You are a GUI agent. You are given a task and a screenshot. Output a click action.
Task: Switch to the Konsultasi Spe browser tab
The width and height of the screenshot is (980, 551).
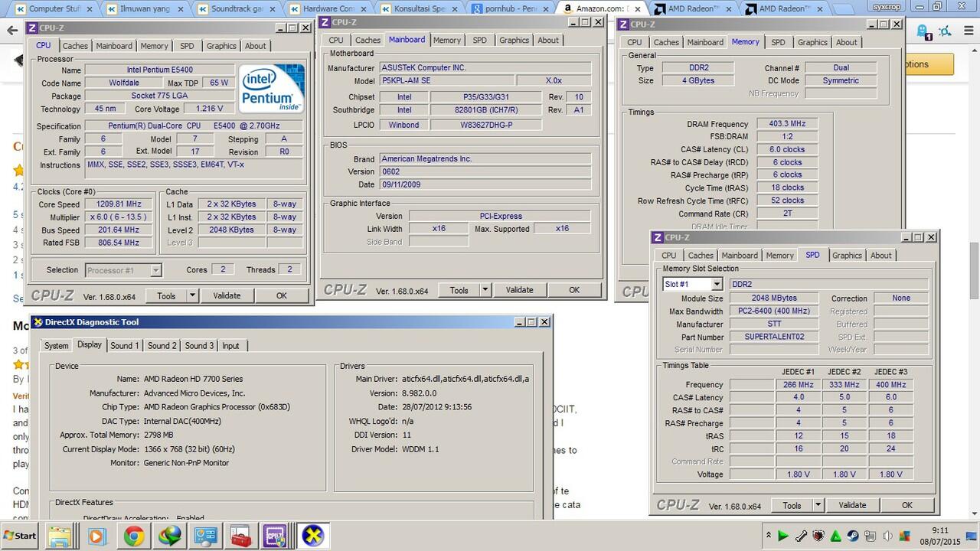pos(417,9)
